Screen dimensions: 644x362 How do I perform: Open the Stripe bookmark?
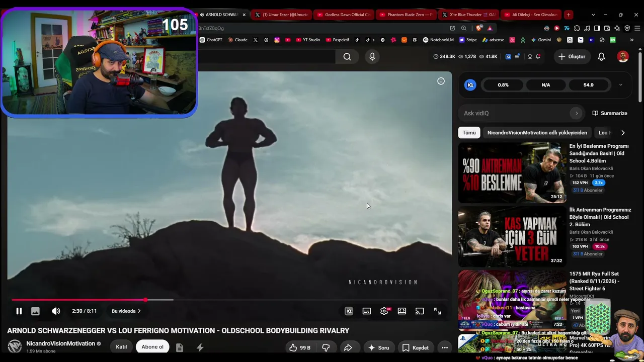[467, 40]
